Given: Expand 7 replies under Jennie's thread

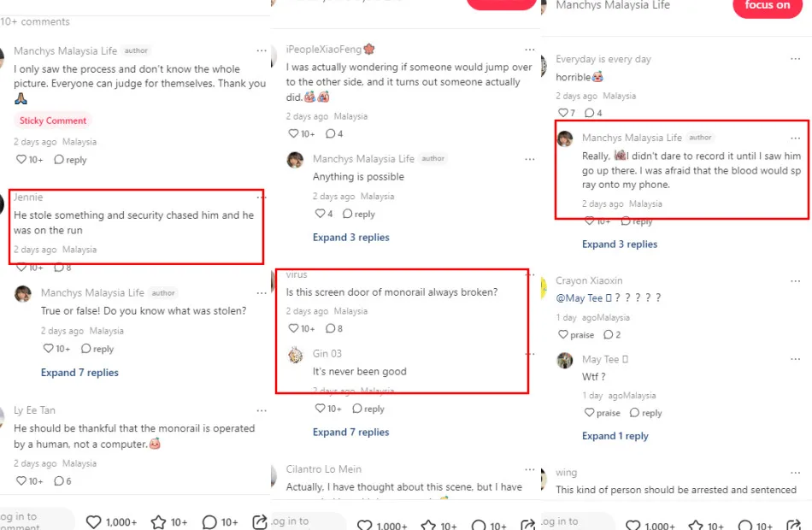Looking at the screenshot, I should point(79,373).
